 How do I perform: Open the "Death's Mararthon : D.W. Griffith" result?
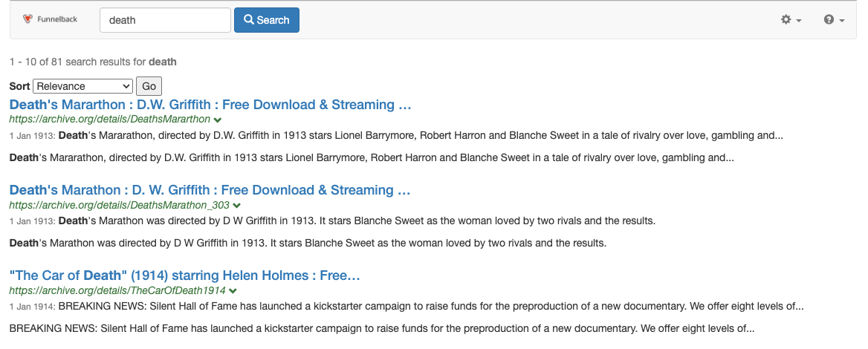(210, 105)
